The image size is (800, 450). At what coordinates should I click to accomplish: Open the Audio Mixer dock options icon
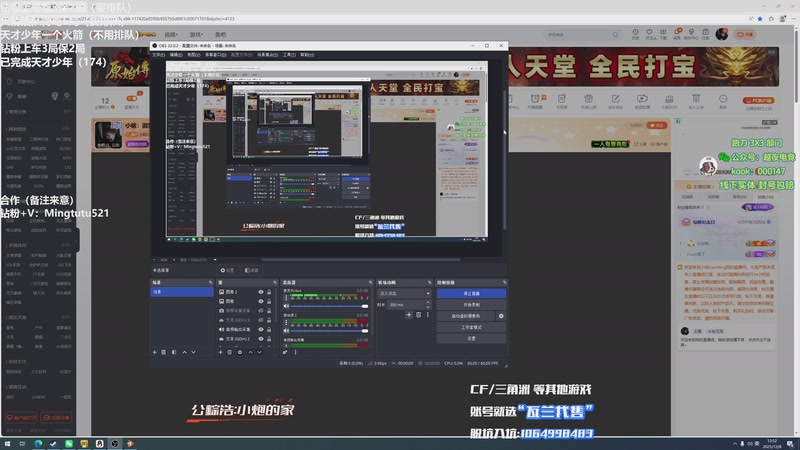click(370, 282)
